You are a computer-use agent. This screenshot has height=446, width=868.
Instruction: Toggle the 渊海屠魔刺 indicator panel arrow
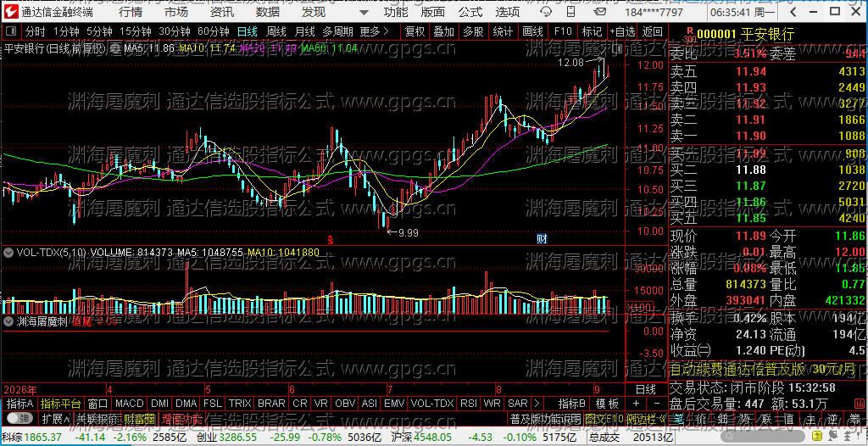click(8, 321)
